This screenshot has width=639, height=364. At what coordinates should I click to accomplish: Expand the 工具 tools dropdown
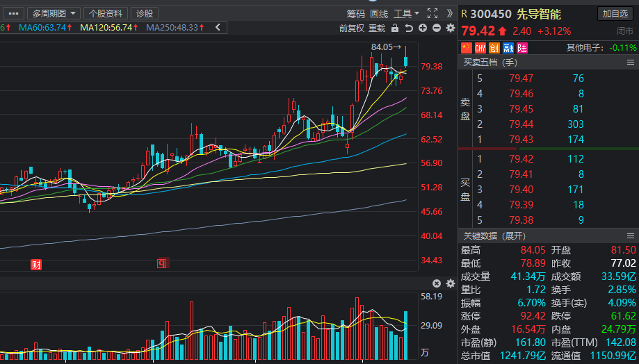406,14
